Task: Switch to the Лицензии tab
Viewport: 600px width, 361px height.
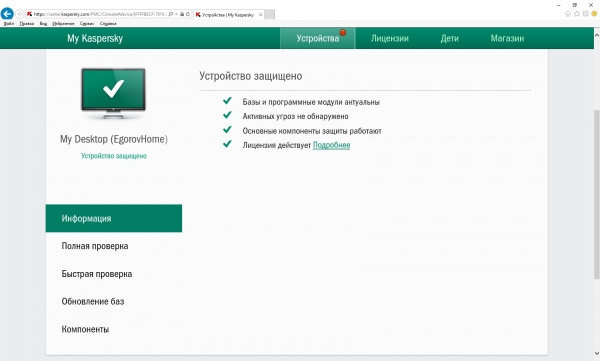Action: coord(390,38)
